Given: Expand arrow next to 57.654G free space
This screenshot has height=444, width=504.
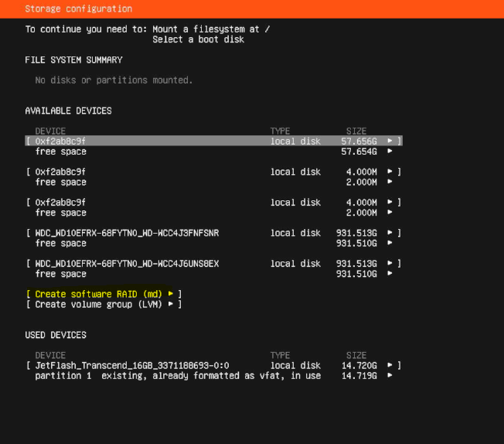Looking at the screenshot, I should tap(390, 152).
